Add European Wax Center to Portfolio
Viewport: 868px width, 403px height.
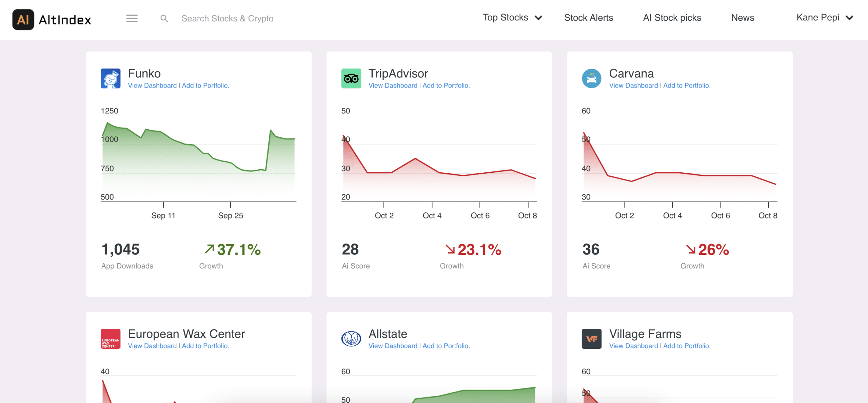(x=205, y=346)
